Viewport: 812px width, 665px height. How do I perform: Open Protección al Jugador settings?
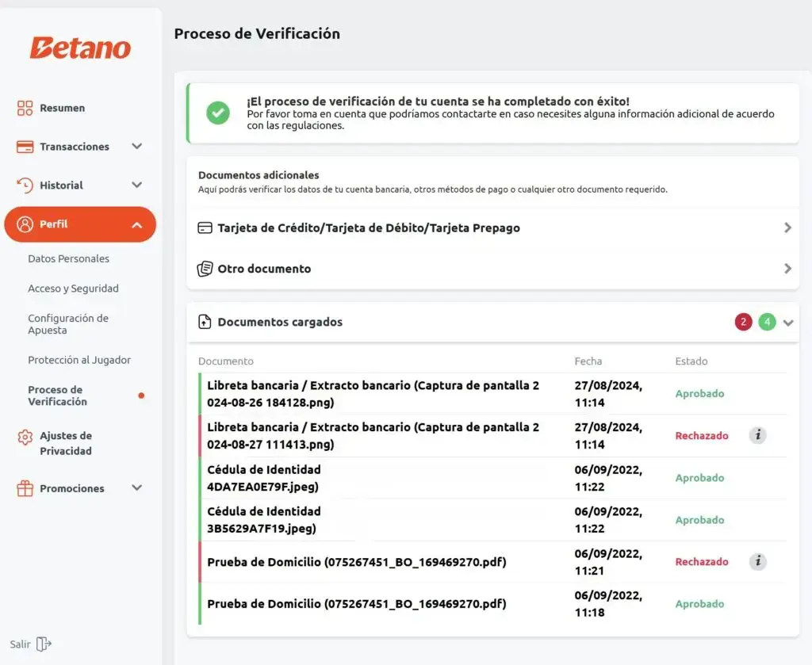(x=79, y=360)
